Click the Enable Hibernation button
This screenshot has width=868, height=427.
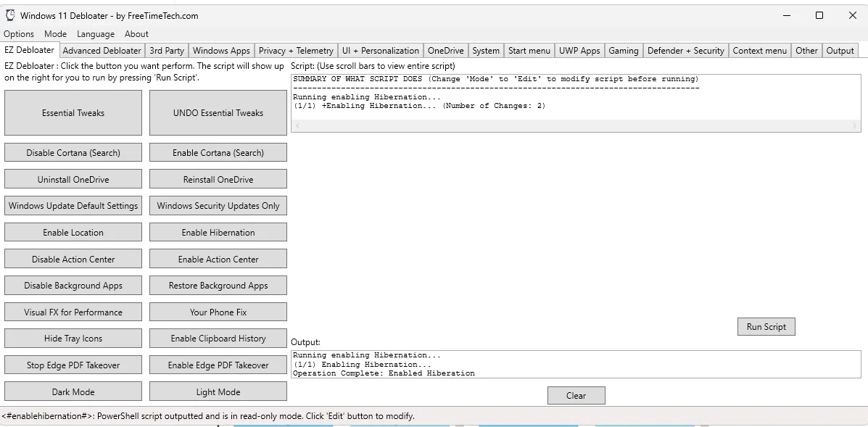click(218, 232)
